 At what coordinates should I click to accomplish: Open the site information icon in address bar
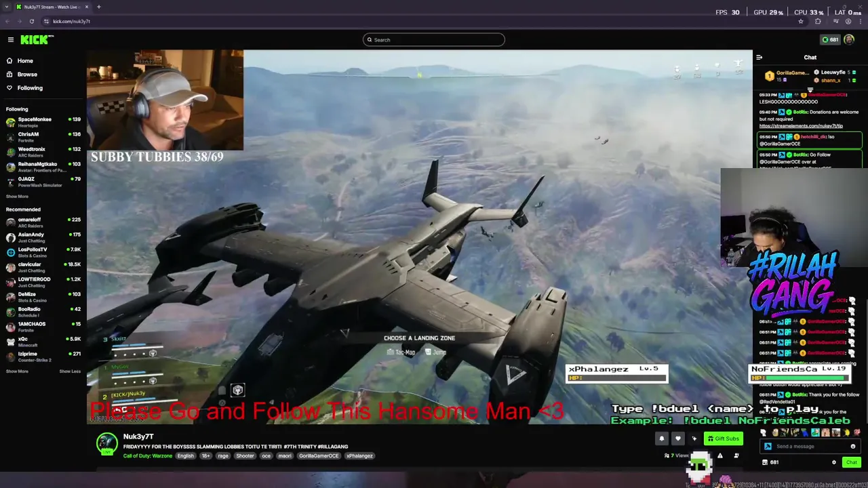[x=47, y=21]
